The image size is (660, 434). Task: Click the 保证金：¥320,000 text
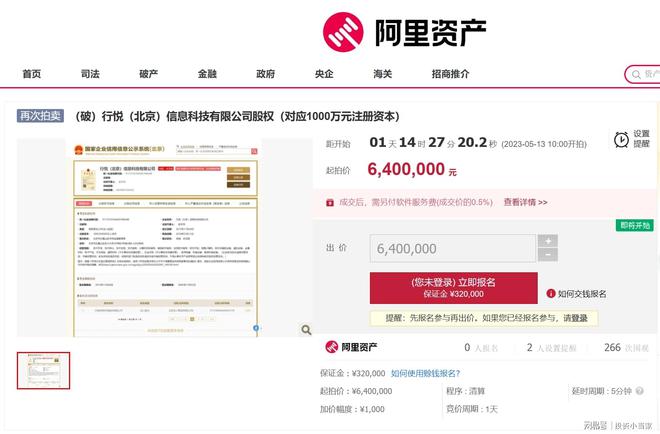point(352,373)
